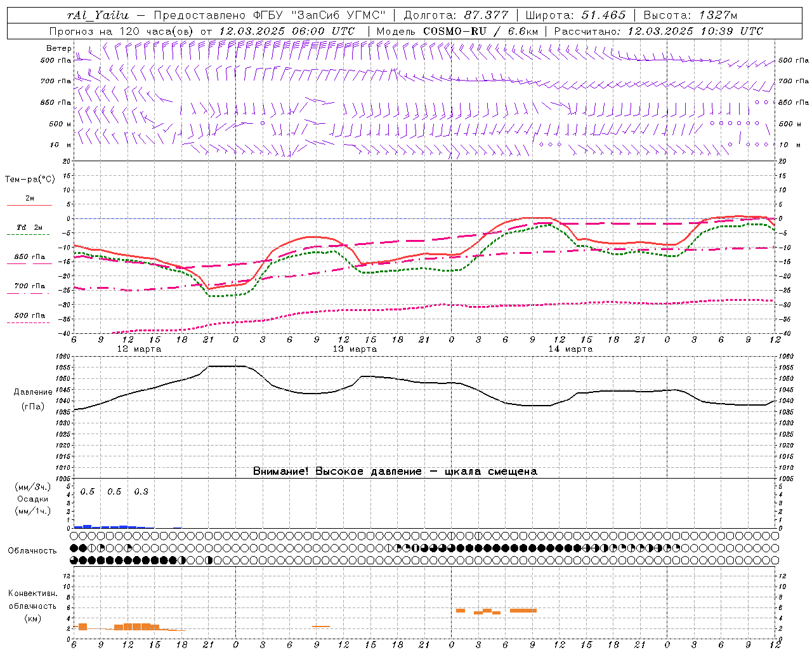Click the latitude value 'Широта: 51.465'

575,15
